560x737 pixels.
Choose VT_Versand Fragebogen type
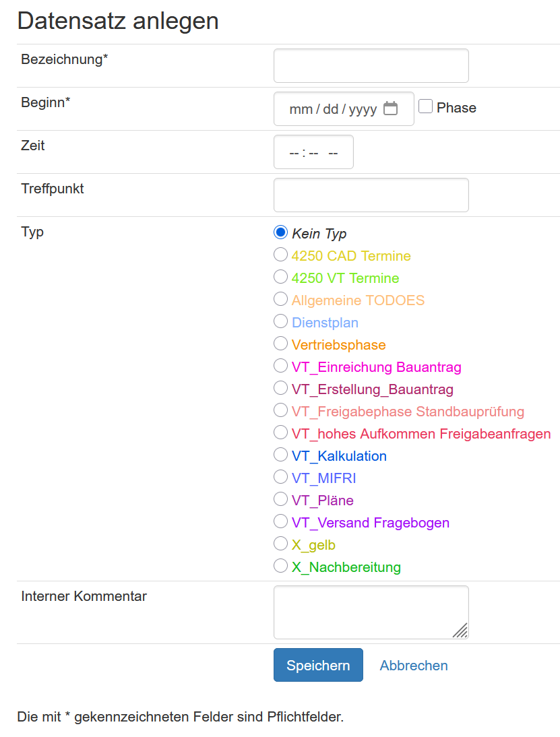click(280, 521)
